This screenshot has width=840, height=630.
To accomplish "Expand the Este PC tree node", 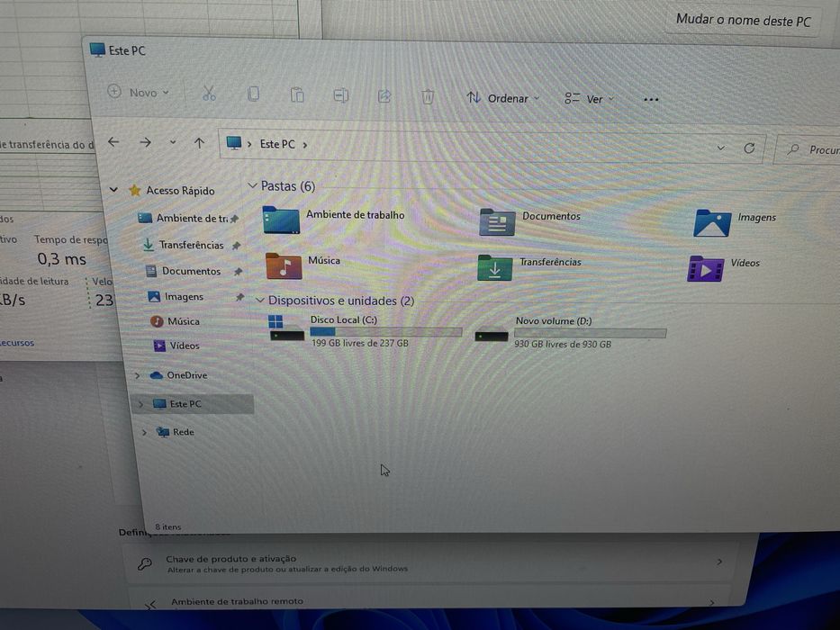I will (x=140, y=404).
